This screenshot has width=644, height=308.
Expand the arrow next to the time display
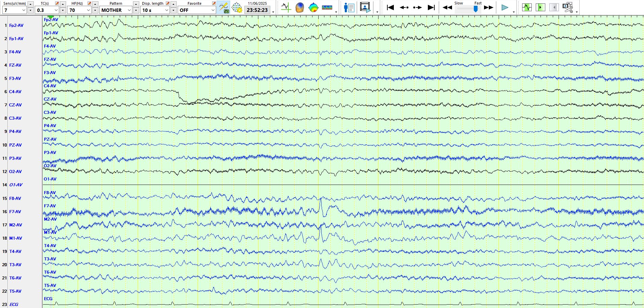point(273,12)
